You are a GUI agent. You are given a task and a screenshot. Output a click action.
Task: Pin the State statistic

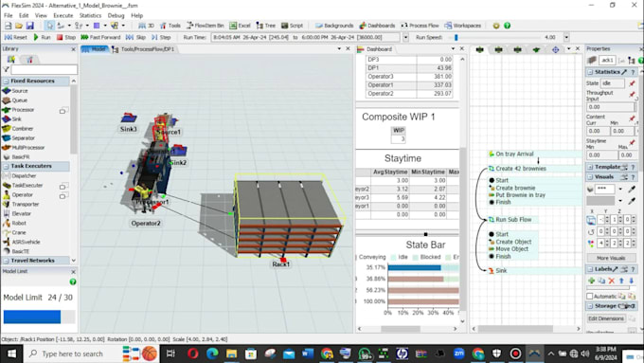click(632, 83)
